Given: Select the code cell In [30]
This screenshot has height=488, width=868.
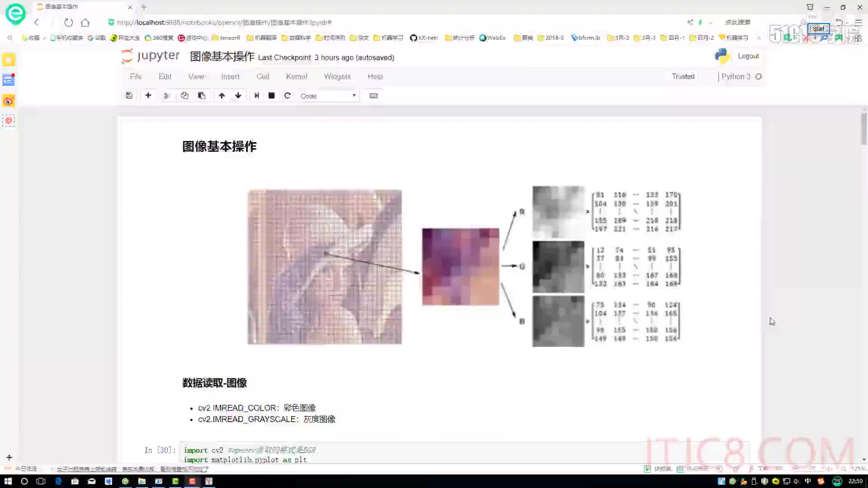Looking at the screenshot, I should tap(464, 453).
